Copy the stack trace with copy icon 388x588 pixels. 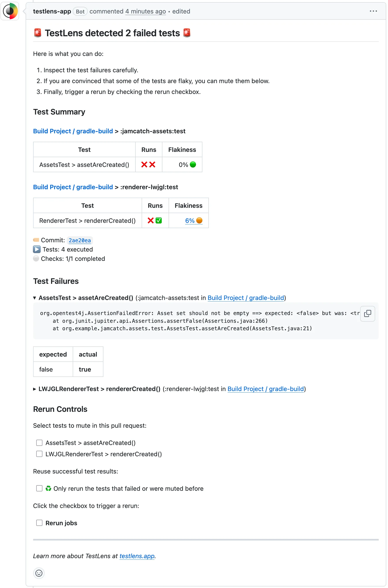[x=367, y=313]
